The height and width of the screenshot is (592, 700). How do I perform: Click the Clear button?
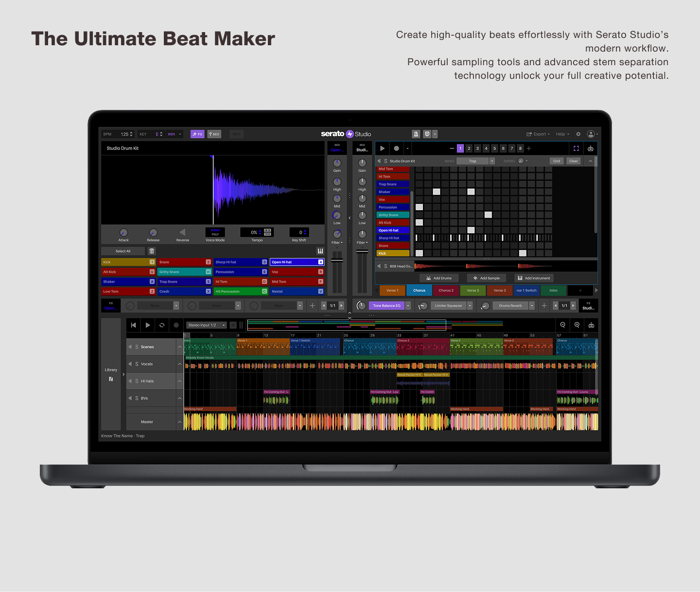574,161
